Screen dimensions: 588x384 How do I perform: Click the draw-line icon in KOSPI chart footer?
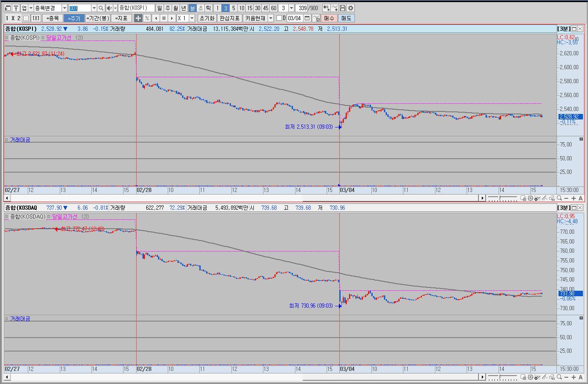pos(545,198)
